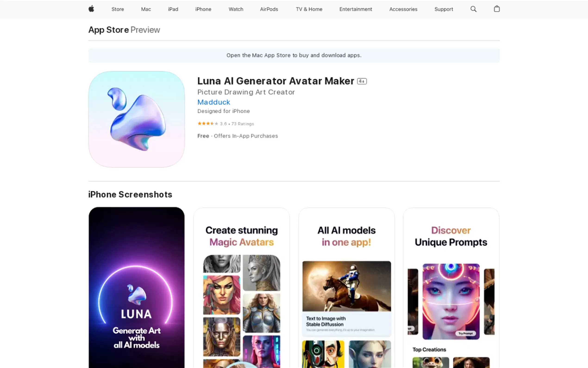Click the star rating icons

click(208, 124)
